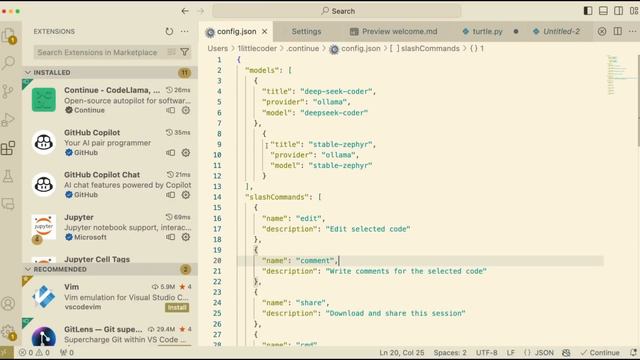Viewport: 640px width, 360px height.
Task: Switch to the Settings tab
Action: click(306, 31)
